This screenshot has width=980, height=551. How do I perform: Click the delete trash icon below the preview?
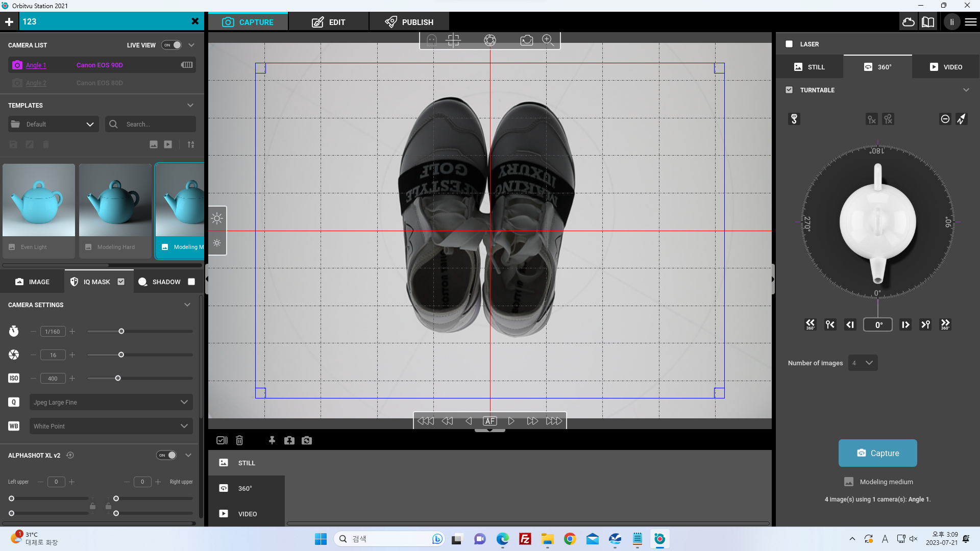239,440
